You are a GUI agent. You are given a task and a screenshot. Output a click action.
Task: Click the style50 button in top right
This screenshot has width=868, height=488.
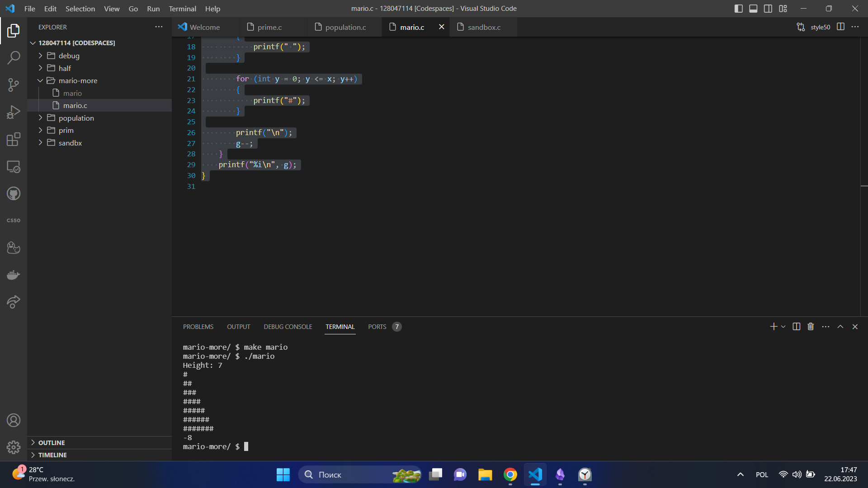pos(820,26)
